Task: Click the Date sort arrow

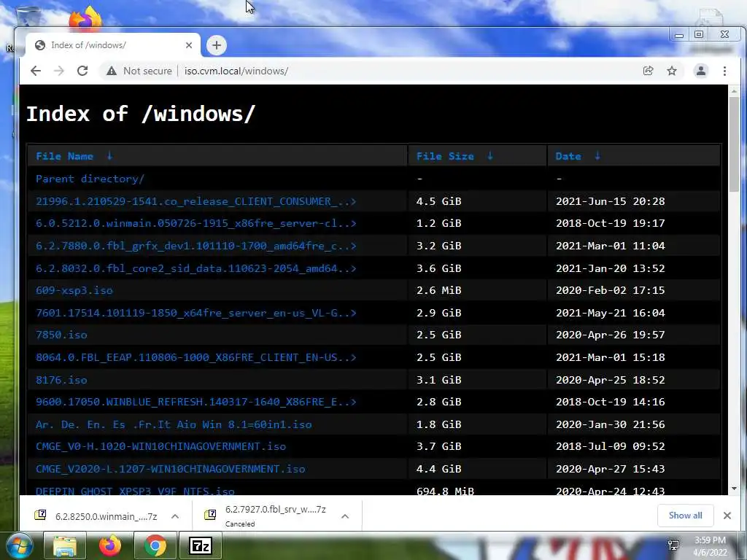Action: click(597, 156)
